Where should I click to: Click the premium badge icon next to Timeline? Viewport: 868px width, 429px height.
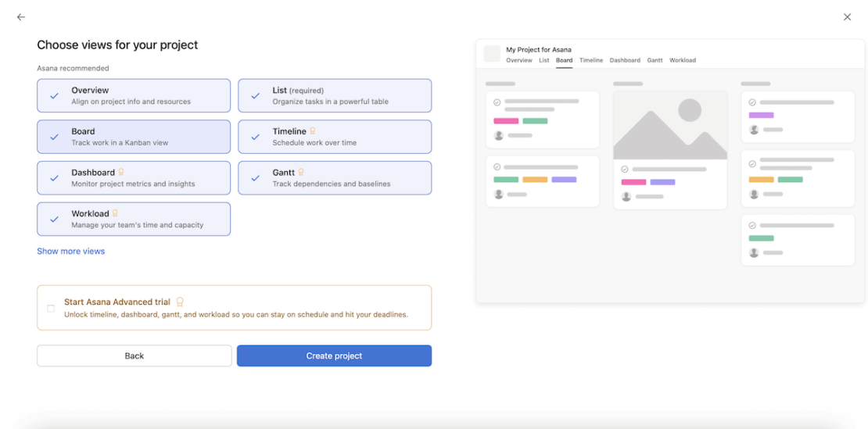pyautogui.click(x=312, y=131)
